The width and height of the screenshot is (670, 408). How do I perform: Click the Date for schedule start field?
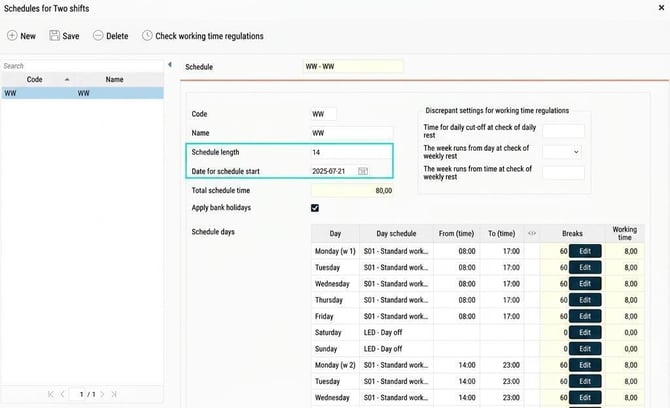pyautogui.click(x=333, y=171)
